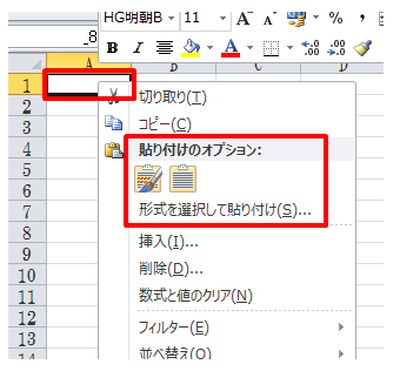Select row header 8
This screenshot has height=378, width=400.
tap(27, 233)
